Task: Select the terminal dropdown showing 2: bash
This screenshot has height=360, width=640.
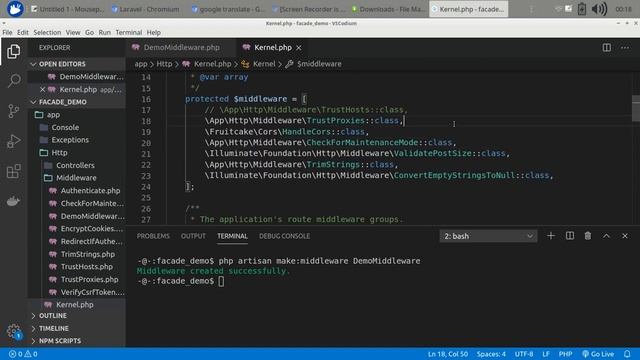Action: (488, 236)
